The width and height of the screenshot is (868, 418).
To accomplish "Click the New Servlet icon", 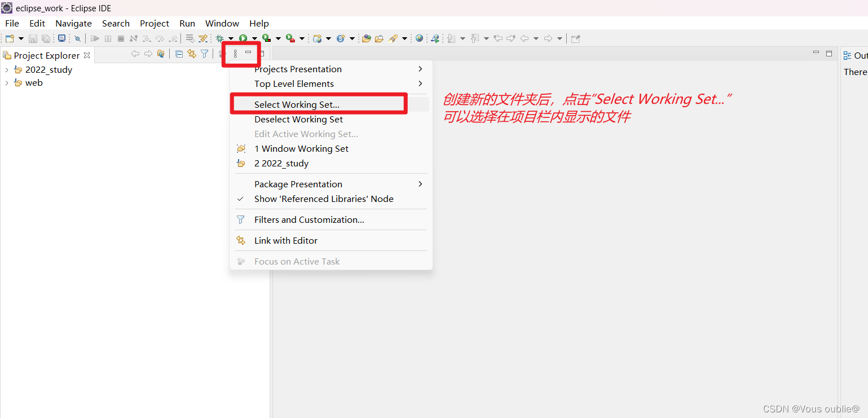I will [x=341, y=38].
